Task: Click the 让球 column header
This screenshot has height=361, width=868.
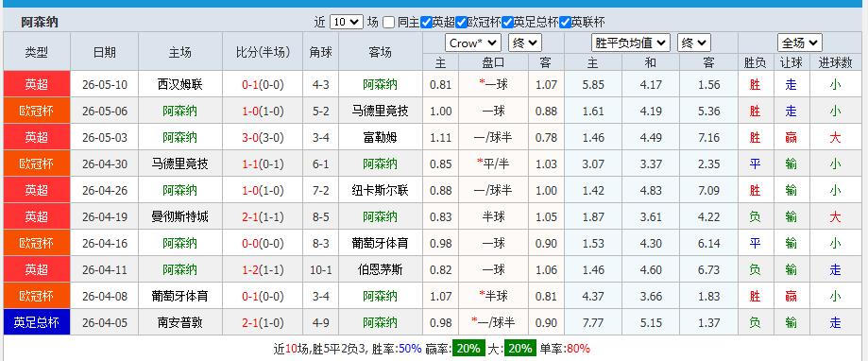Action: point(791,62)
